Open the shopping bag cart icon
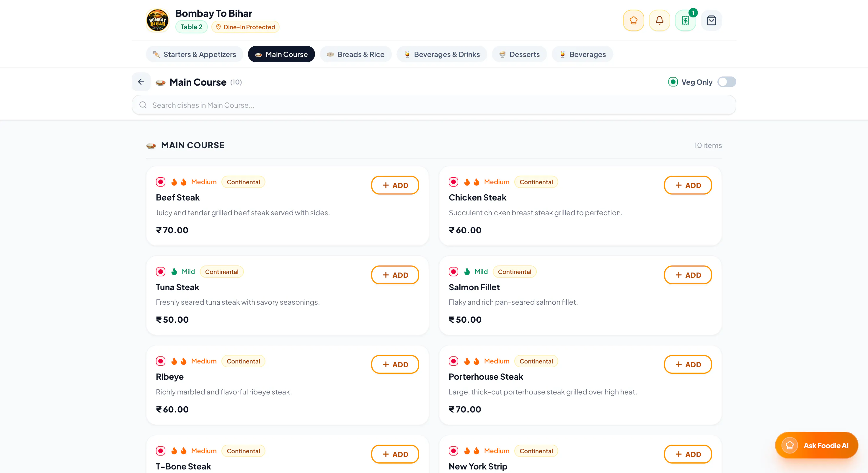 (x=711, y=21)
